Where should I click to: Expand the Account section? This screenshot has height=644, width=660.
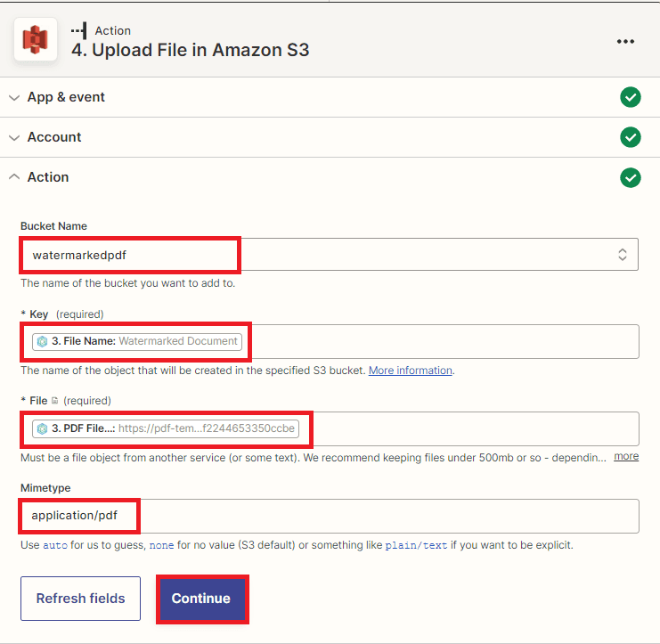pos(53,137)
